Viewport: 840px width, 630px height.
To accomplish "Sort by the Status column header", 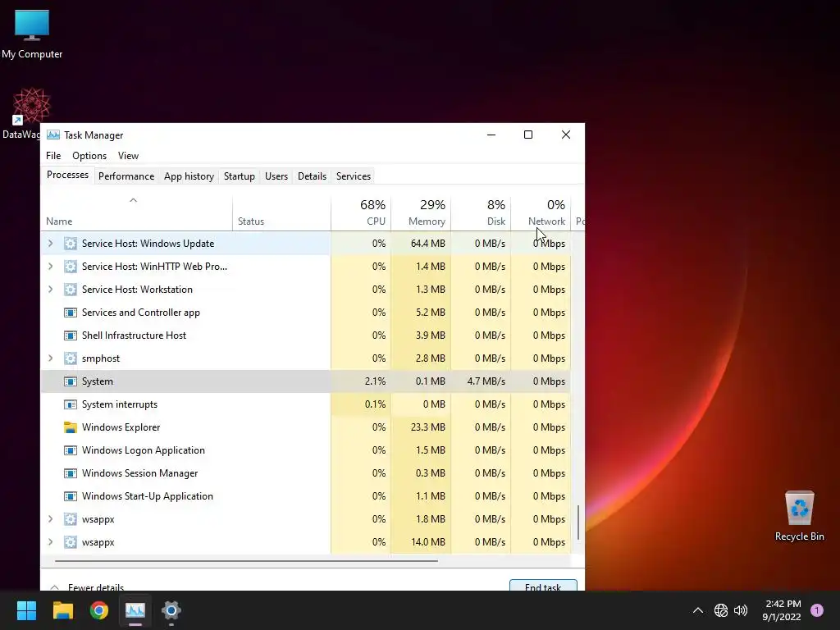I will (282, 214).
